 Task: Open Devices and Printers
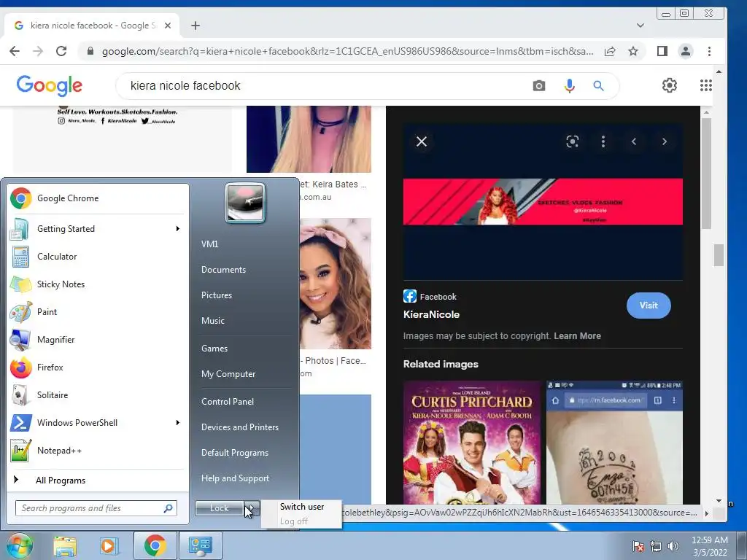pos(239,427)
